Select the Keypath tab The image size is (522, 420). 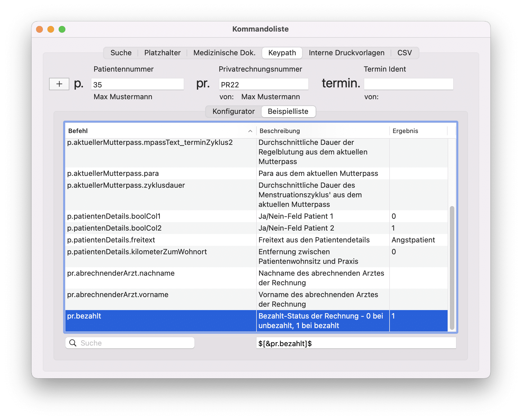pos(282,53)
